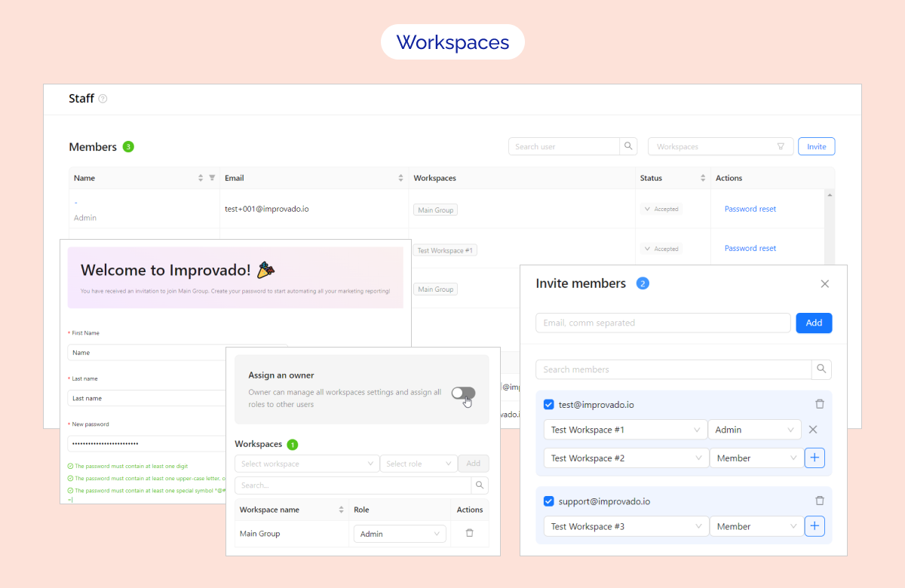Open the Admin role dropdown for Main Group
This screenshot has height=588, width=905.
point(400,534)
